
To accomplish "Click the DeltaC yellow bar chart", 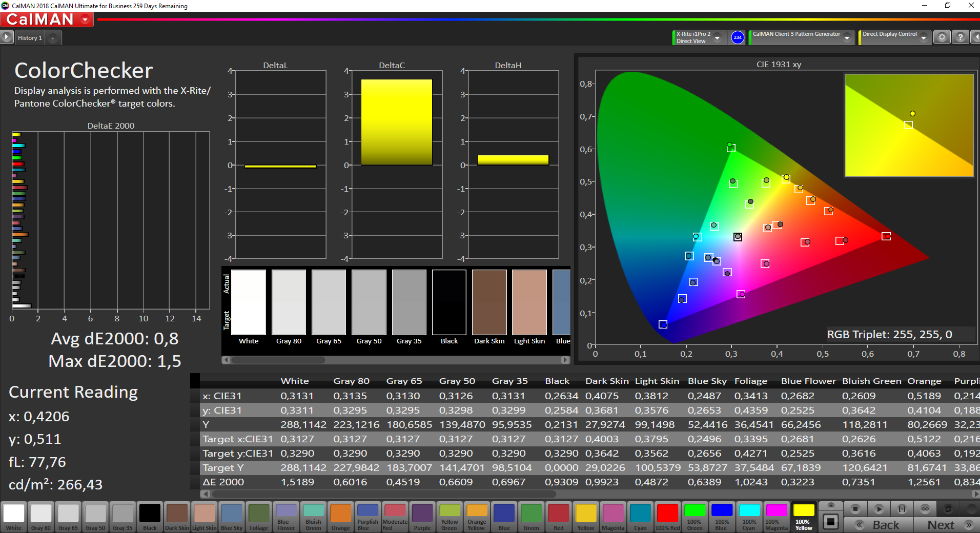I will tap(397, 122).
